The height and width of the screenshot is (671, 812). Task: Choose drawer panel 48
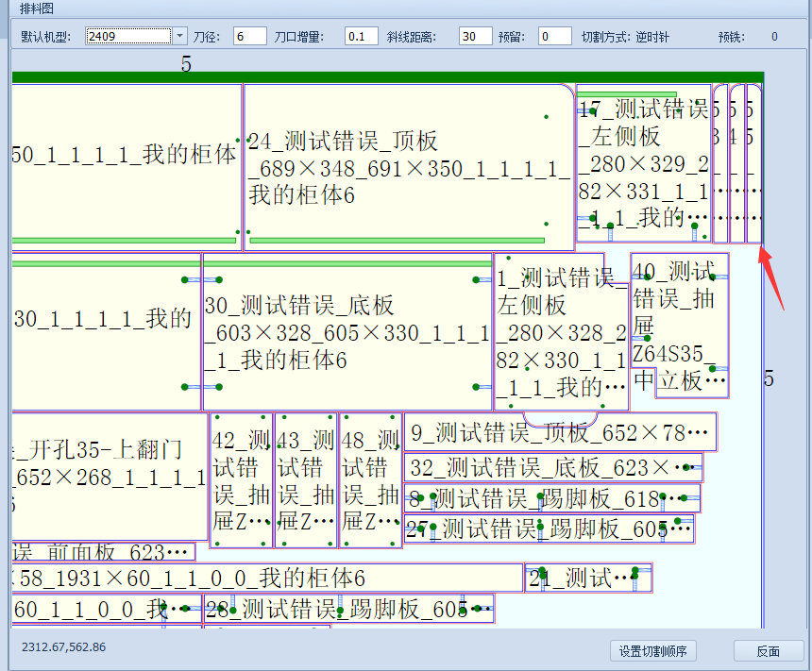click(x=370, y=479)
